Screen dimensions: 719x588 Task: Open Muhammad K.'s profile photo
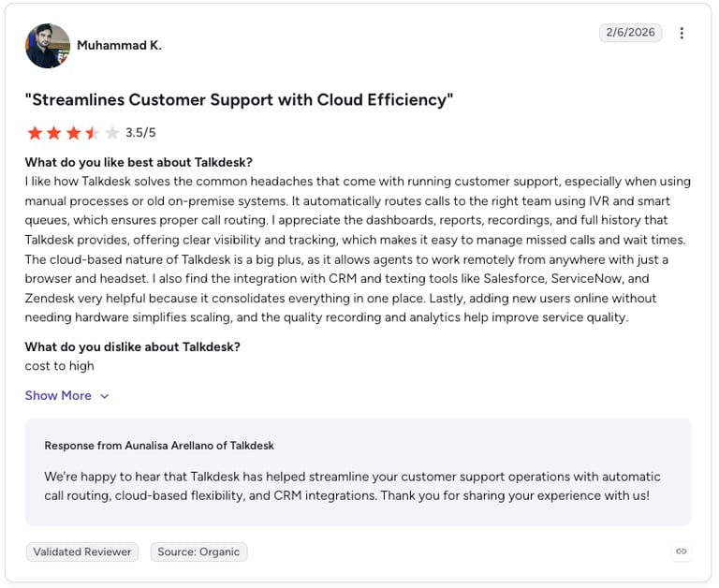point(48,45)
